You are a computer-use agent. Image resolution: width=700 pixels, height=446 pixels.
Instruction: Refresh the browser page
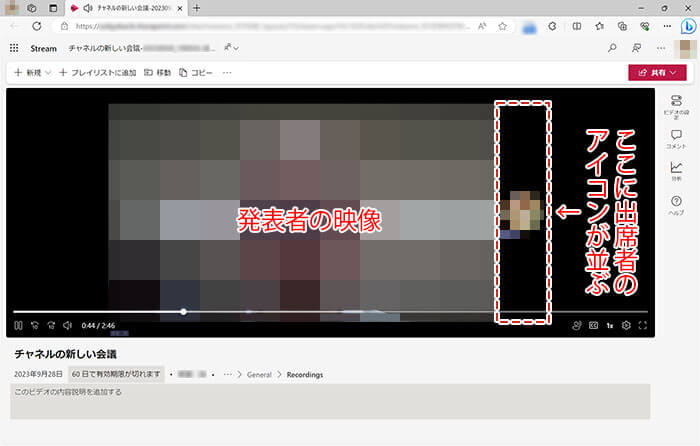(x=37, y=26)
